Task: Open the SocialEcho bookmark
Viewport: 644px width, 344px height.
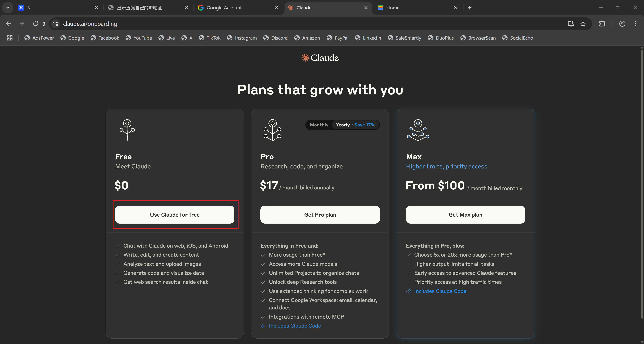Action: [x=518, y=38]
